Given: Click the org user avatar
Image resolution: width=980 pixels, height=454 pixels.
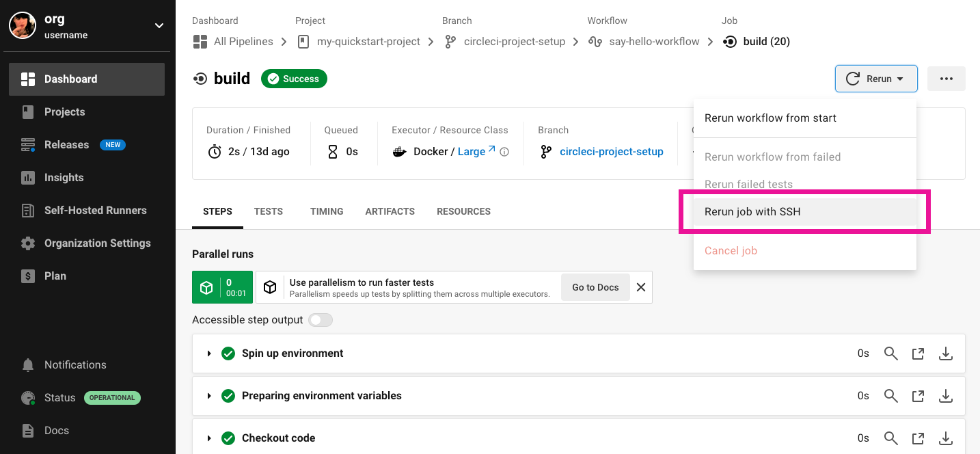Looking at the screenshot, I should tap(23, 25).
